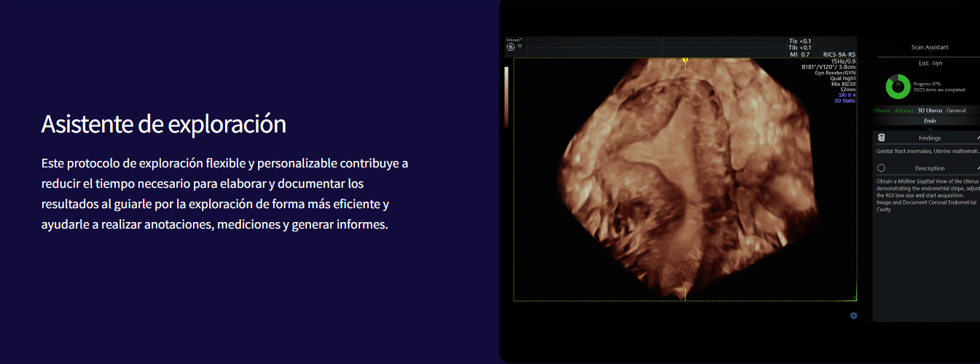Click the 3D Static mode label
980x364 pixels.
click(x=845, y=100)
